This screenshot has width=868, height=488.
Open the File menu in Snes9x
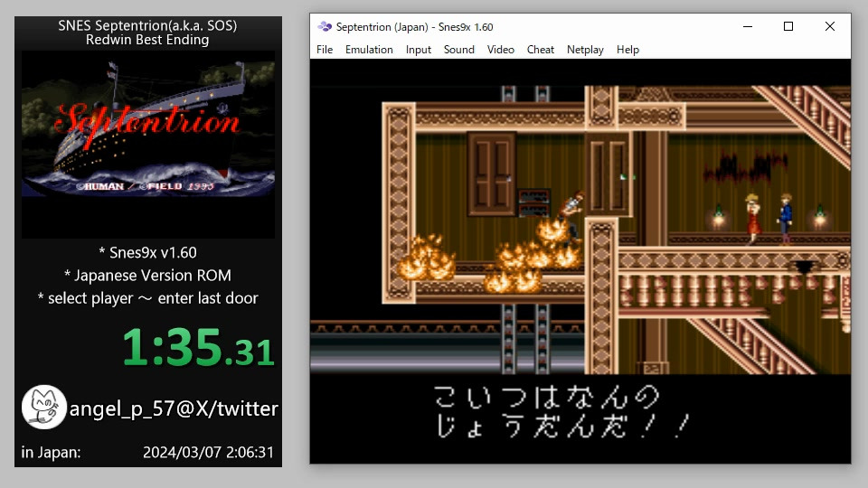pyautogui.click(x=325, y=50)
